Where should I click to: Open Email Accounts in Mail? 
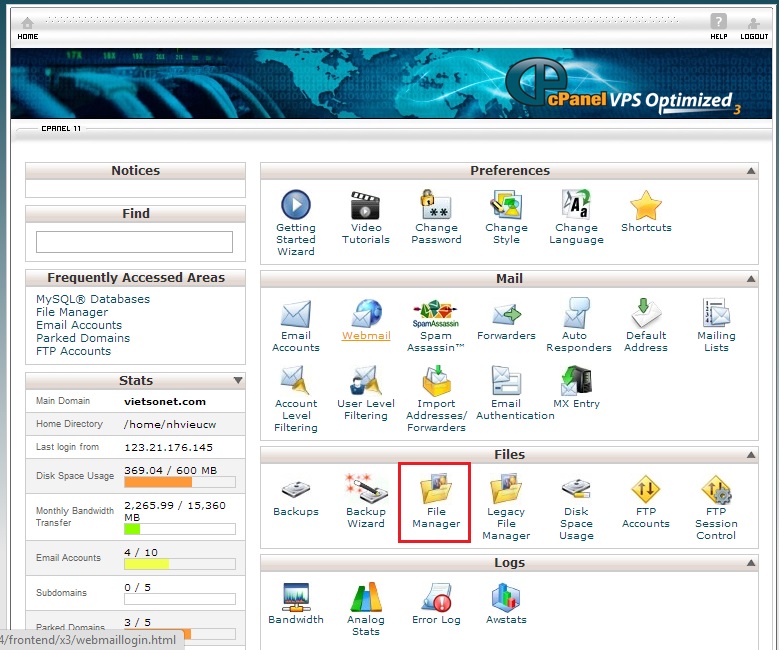(x=296, y=326)
